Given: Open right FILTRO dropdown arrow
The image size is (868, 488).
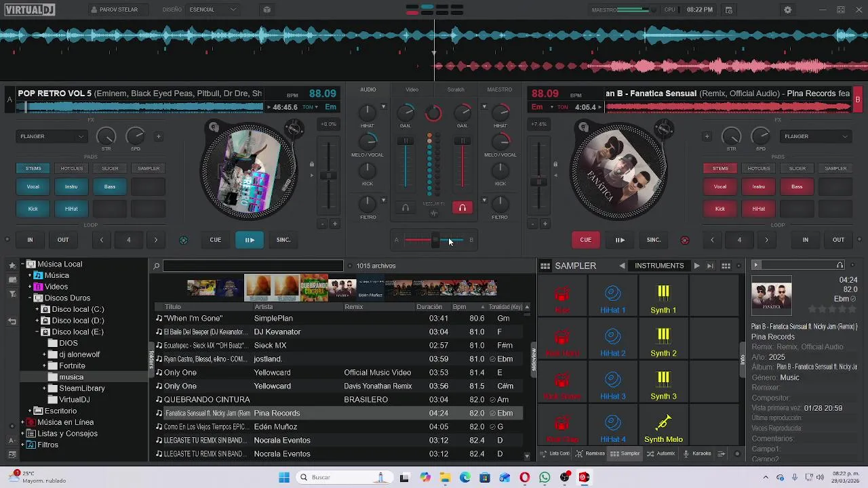Looking at the screenshot, I should [484, 200].
